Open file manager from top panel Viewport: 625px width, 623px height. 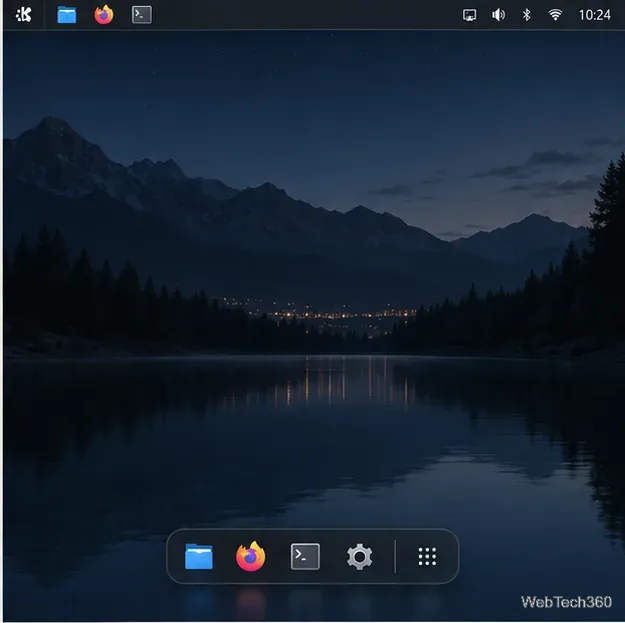67,15
